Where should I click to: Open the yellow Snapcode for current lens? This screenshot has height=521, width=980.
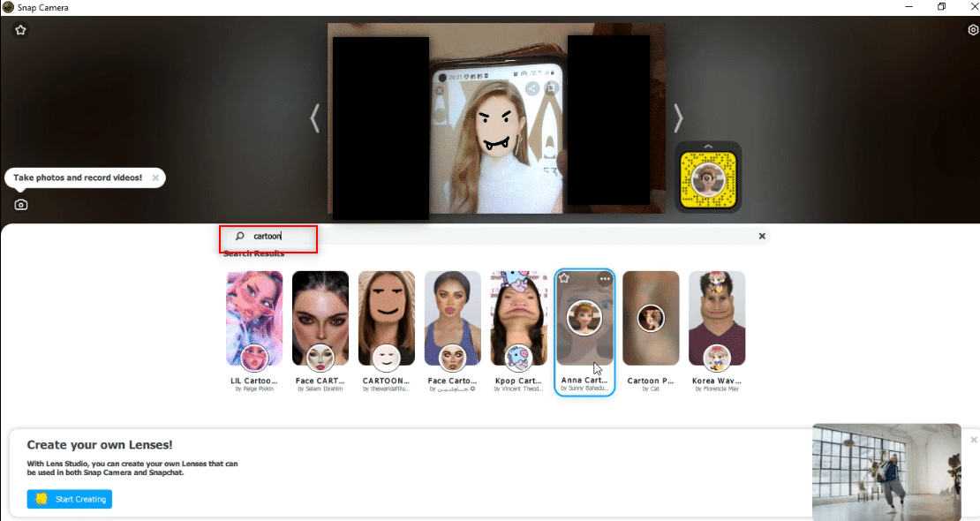tap(708, 180)
